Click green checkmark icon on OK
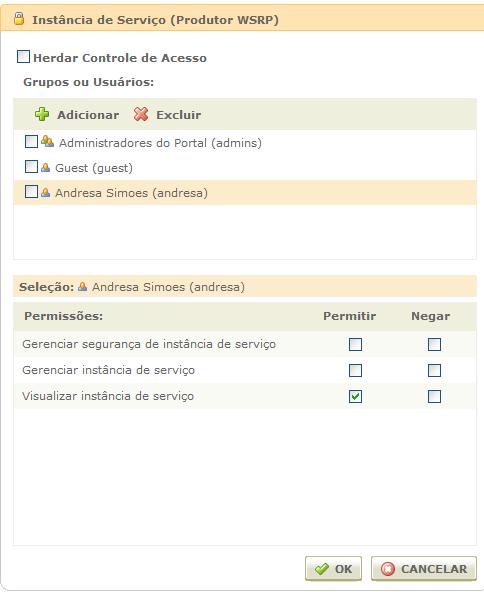Screen dimensions: 484x592 [322, 569]
